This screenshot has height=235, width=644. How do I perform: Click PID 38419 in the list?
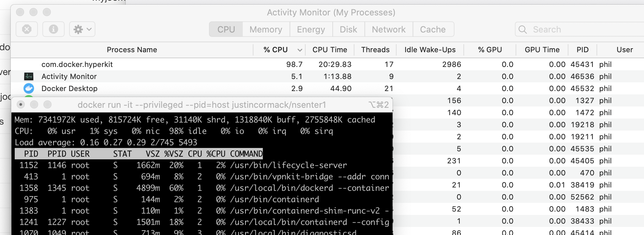pos(582,185)
